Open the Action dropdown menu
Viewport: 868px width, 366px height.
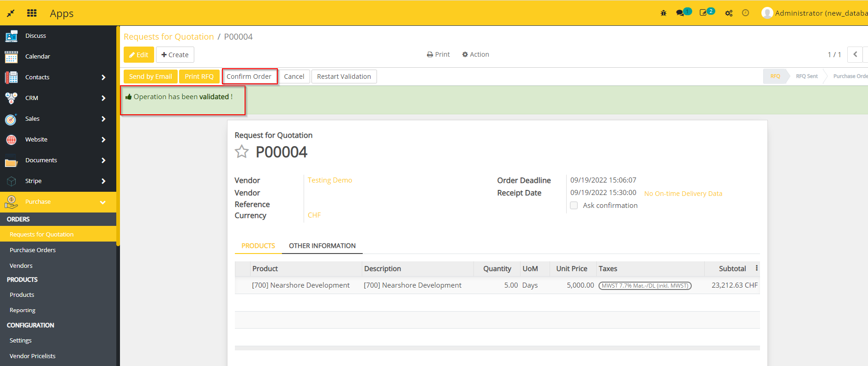coord(475,54)
